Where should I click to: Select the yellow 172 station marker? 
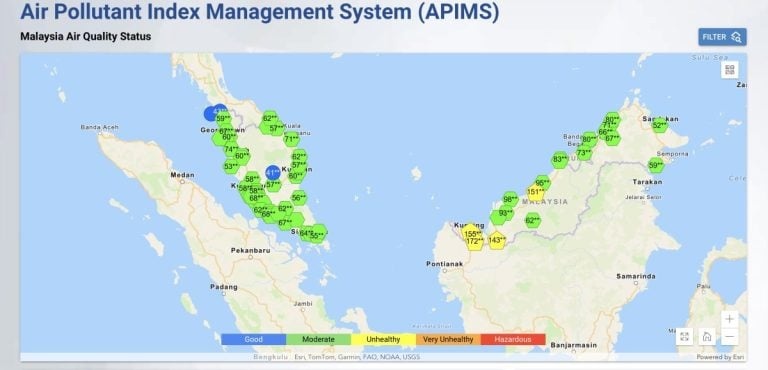tap(475, 241)
